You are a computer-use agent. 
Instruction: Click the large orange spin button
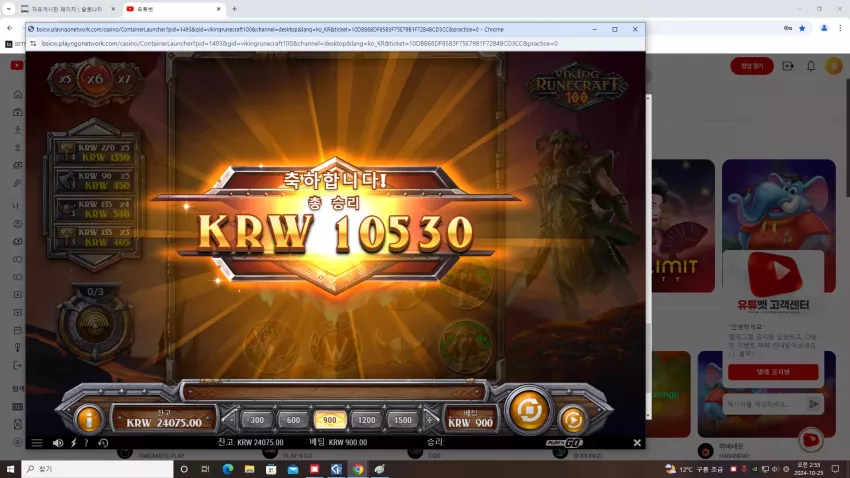point(529,410)
